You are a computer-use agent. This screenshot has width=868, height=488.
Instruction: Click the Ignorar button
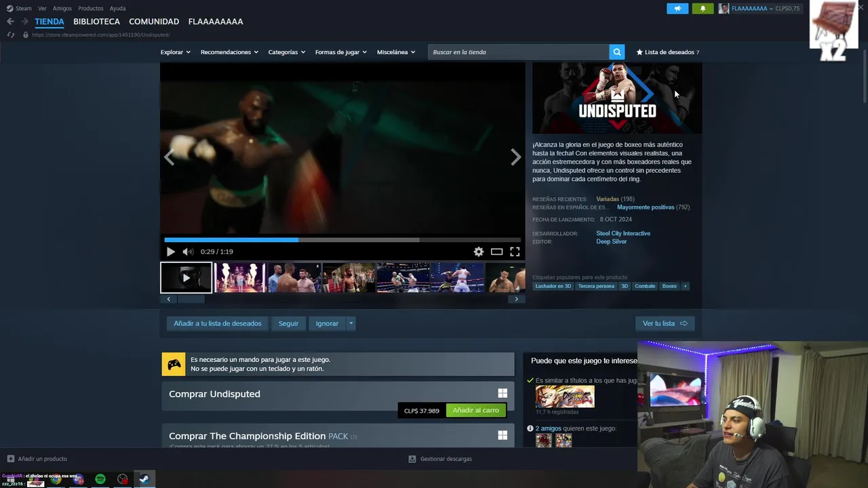[327, 323]
